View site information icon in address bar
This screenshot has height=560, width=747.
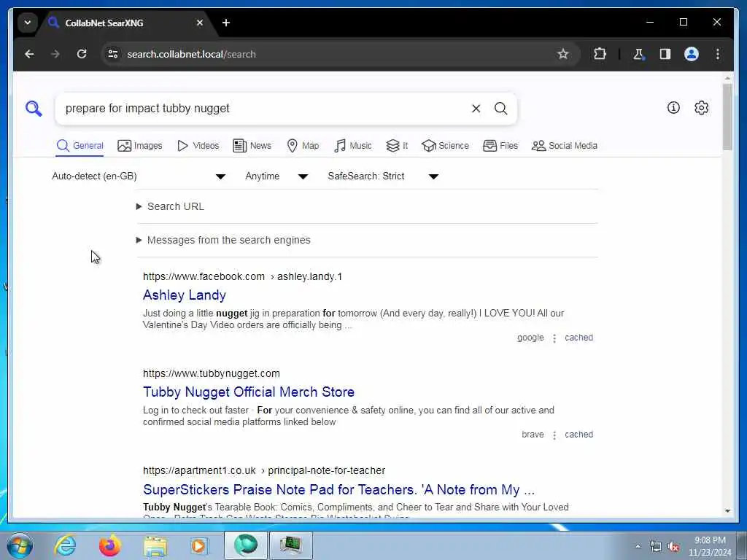pyautogui.click(x=113, y=54)
